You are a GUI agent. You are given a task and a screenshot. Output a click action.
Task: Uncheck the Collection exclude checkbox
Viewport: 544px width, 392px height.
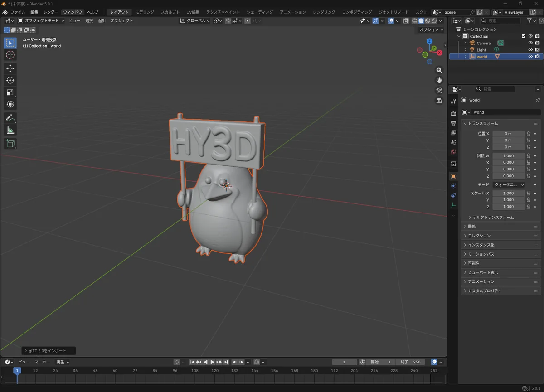524,36
